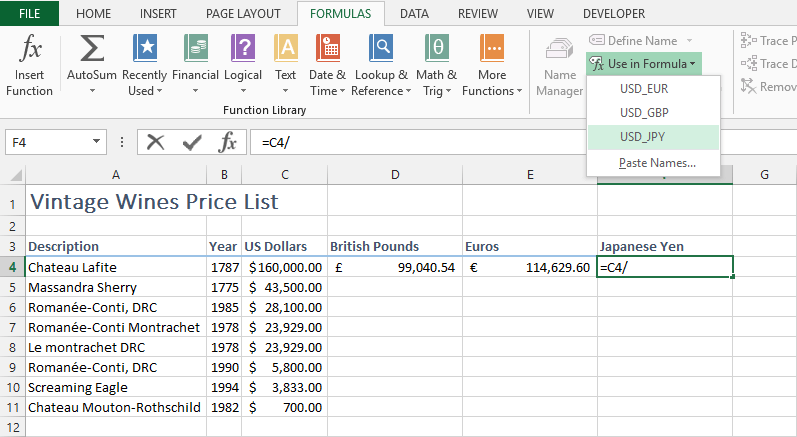Open Recently Used functions list
Image resolution: width=797 pixels, height=437 pixels.
click(145, 65)
